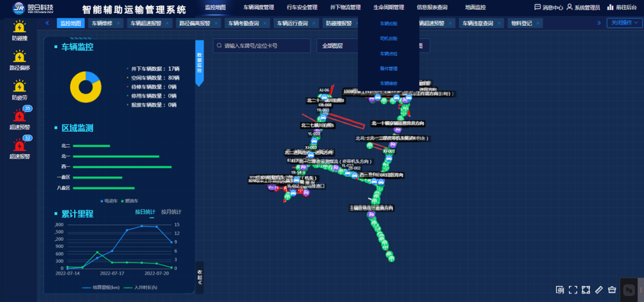
Task: Open the 路径偏移 alarm icon
Action: coord(19,57)
